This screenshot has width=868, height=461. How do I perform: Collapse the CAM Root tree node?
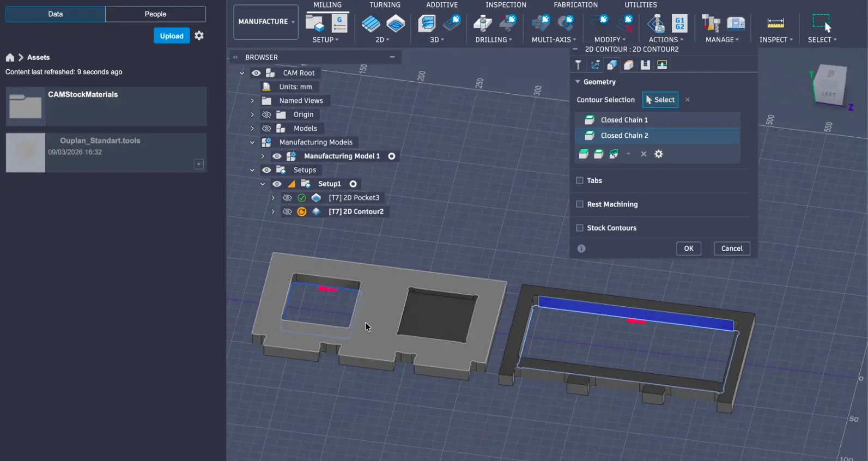(242, 73)
